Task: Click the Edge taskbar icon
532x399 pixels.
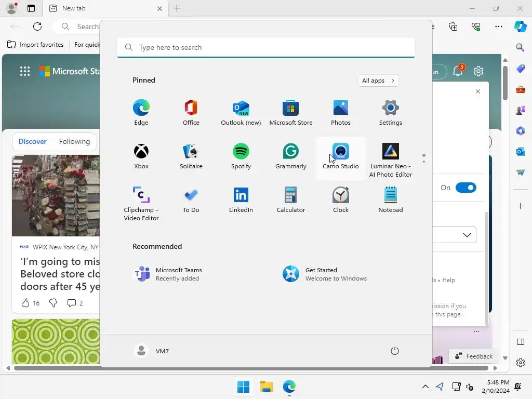Action: point(289,387)
